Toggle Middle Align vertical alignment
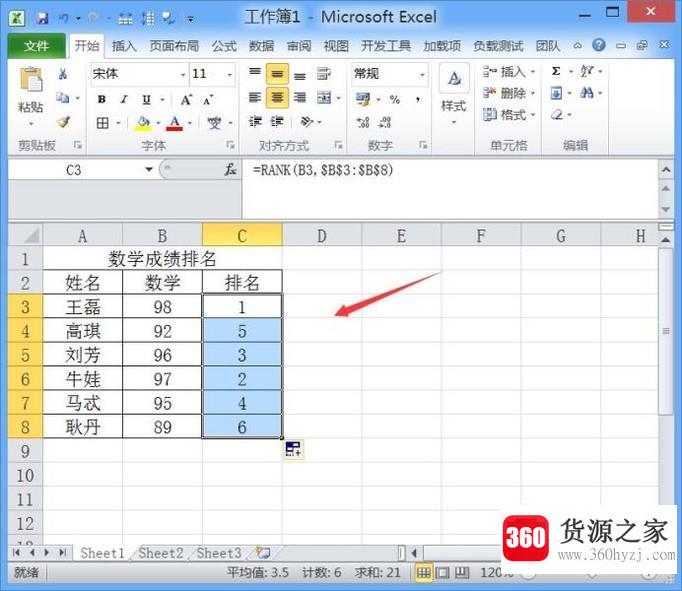This screenshot has height=591, width=682. (277, 74)
